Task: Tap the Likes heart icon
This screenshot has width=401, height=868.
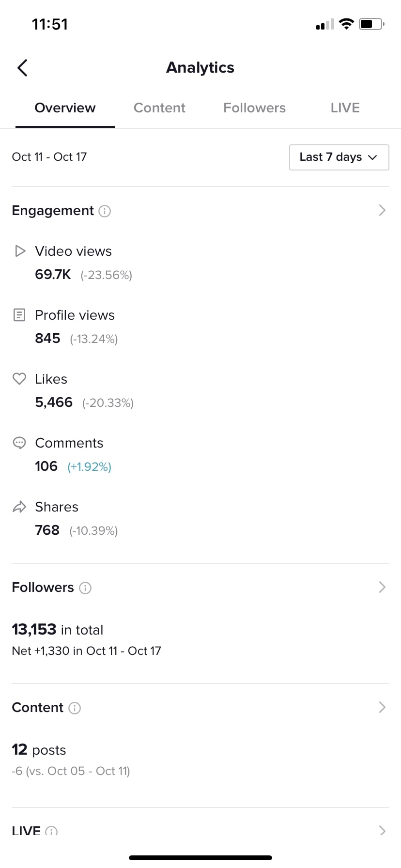Action: [19, 379]
